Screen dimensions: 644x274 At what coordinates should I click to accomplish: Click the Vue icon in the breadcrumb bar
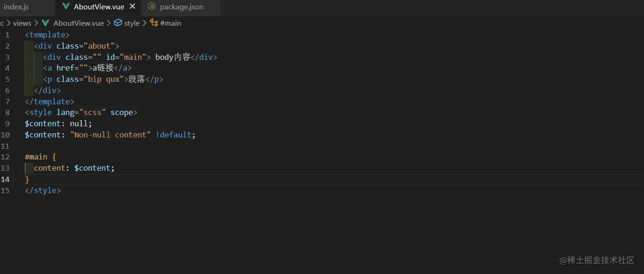pyautogui.click(x=45, y=23)
